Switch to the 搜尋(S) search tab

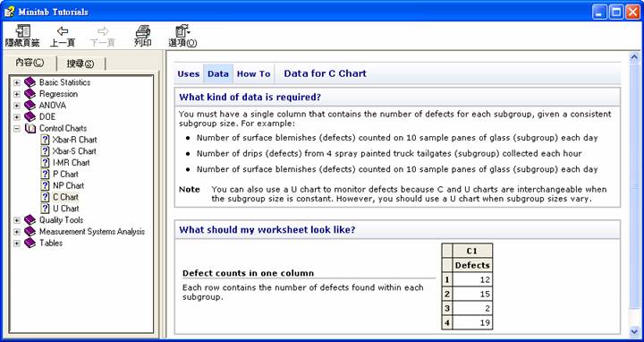click(80, 64)
